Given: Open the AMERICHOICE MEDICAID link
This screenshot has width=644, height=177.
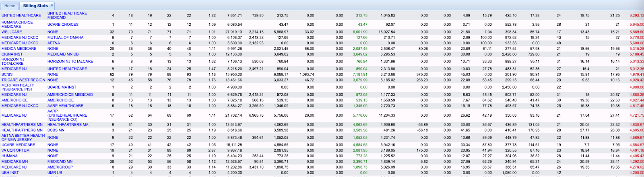Looking at the screenshot, I should pyautogui.click(x=70, y=95).
